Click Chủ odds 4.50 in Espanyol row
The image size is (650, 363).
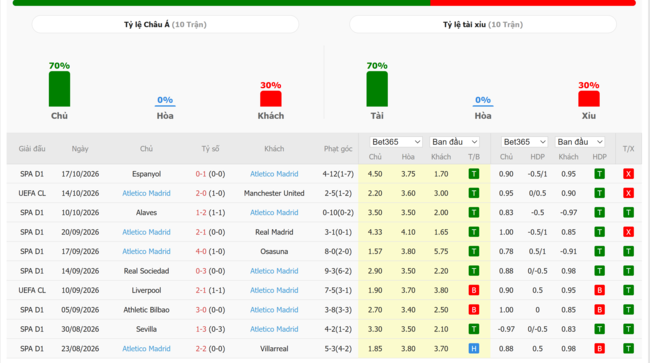[x=375, y=174]
